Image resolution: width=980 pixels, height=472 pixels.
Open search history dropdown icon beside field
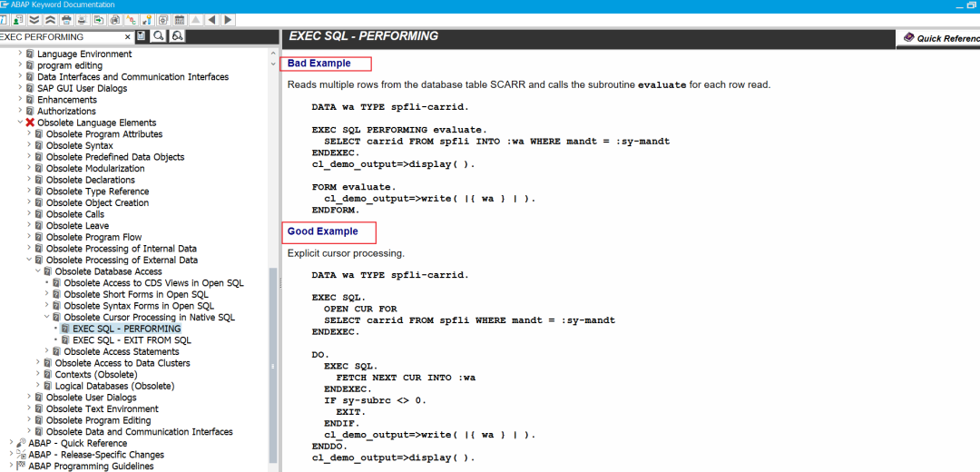point(142,36)
